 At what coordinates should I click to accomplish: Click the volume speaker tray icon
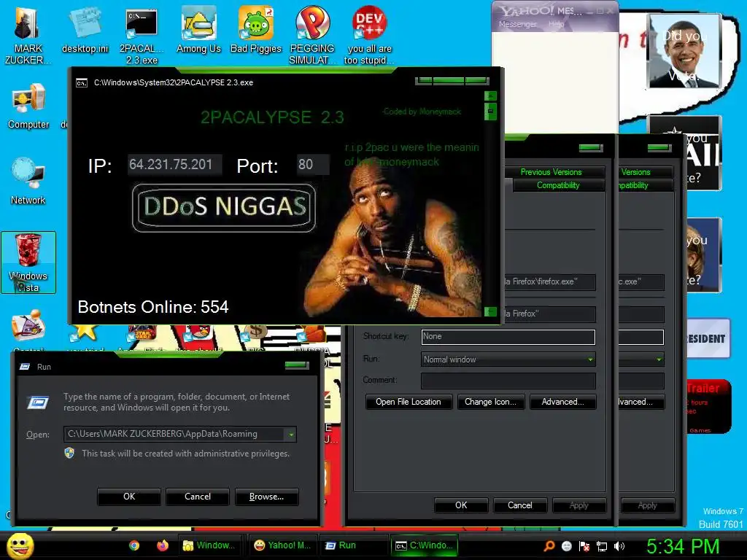point(619,546)
